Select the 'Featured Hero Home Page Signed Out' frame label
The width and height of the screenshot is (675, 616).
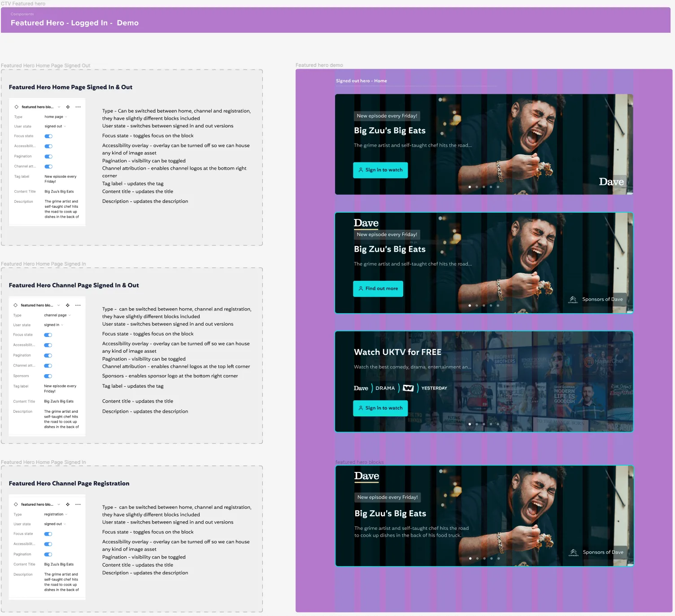(45, 66)
